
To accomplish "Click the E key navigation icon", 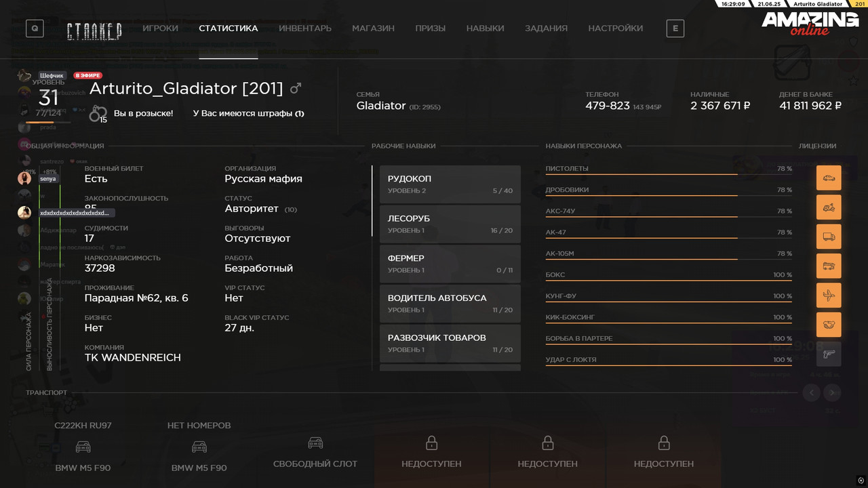I will 675,28.
